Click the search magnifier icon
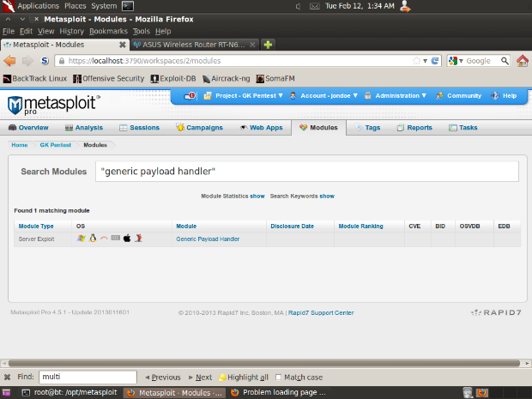532x399 pixels. point(505,61)
